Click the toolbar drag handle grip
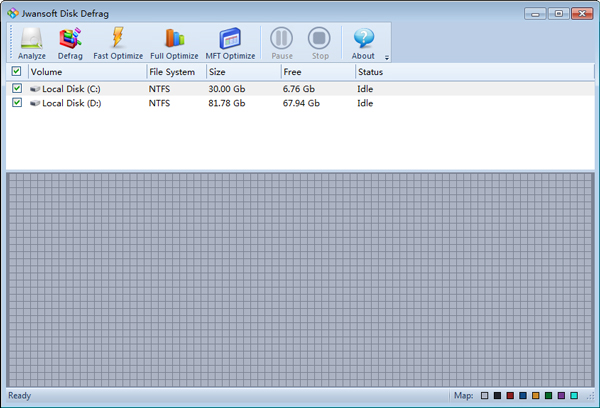 coord(11,42)
